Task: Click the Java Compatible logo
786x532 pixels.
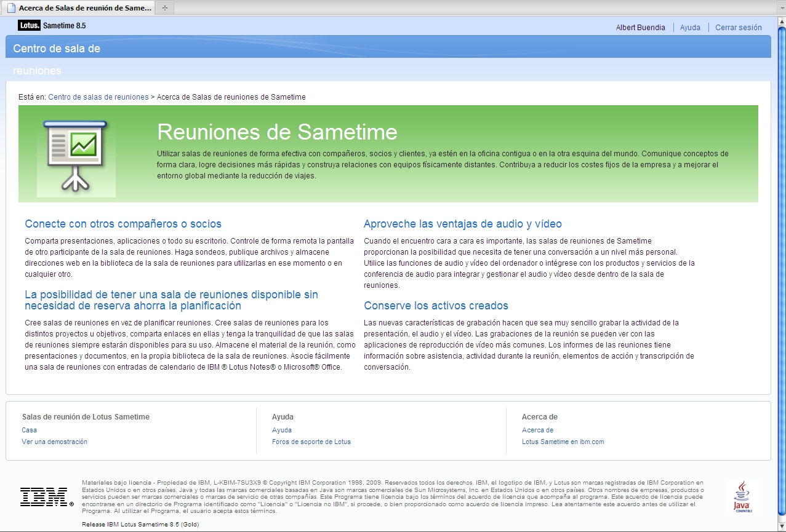Action: pos(742,497)
